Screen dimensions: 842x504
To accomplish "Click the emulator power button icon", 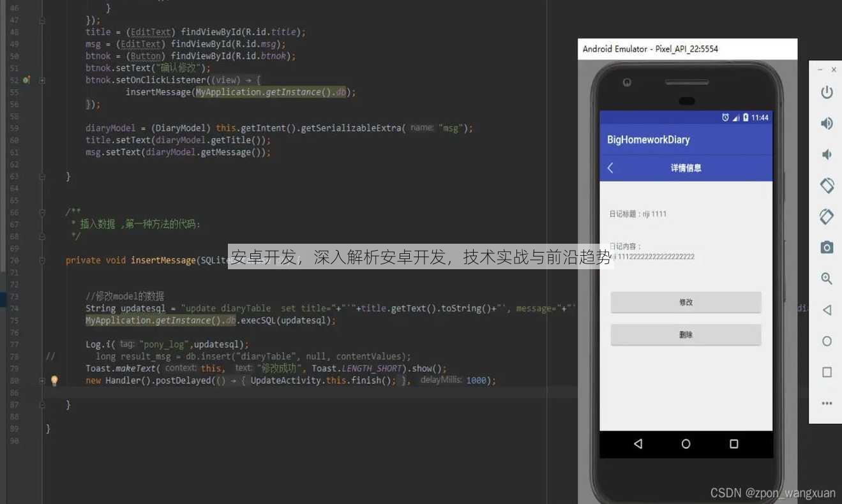I will [827, 93].
